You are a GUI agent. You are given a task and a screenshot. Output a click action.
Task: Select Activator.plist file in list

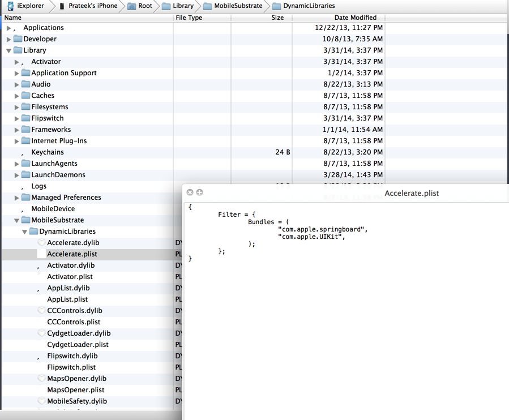[x=70, y=277]
